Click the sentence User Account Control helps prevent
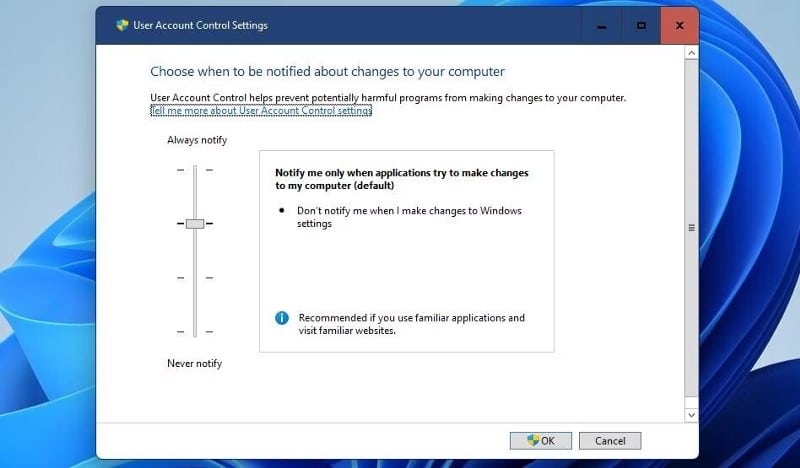 point(388,97)
